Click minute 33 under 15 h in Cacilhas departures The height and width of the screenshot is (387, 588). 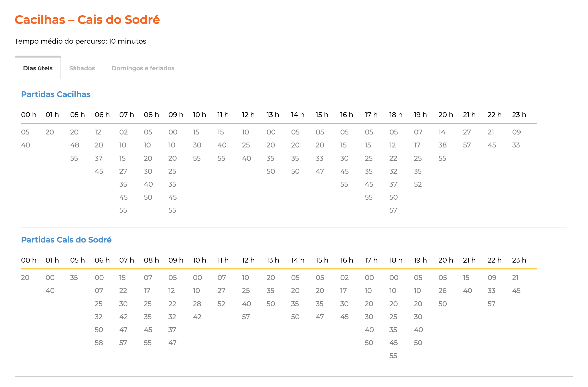click(319, 158)
